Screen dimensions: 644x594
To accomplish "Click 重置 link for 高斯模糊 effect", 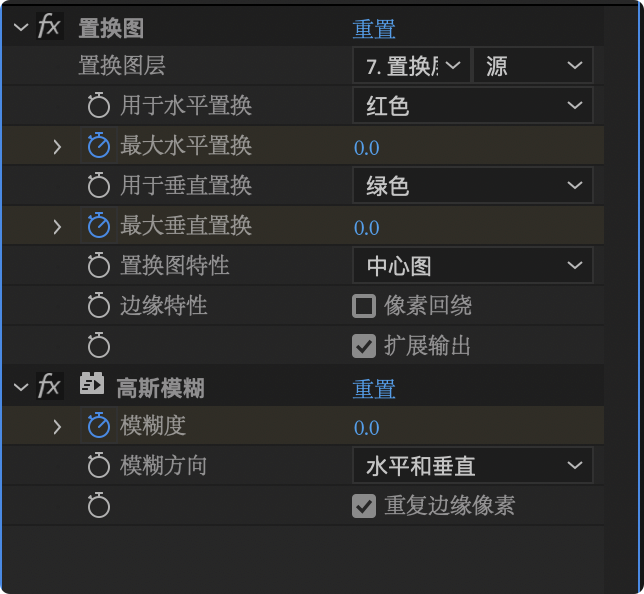I will [x=374, y=389].
